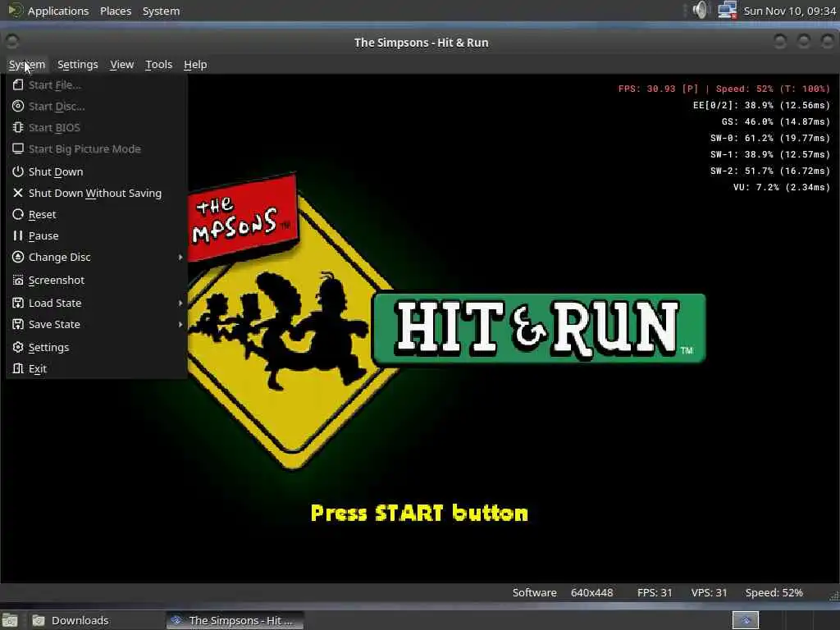840x630 pixels.
Task: Click the Change Disc eject icon
Action: (x=18, y=257)
